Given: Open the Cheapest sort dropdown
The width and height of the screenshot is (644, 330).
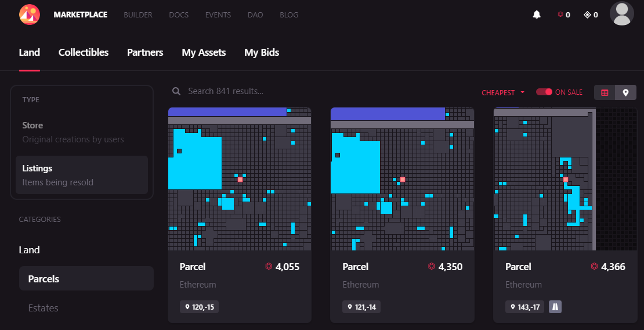Looking at the screenshot, I should (x=502, y=92).
